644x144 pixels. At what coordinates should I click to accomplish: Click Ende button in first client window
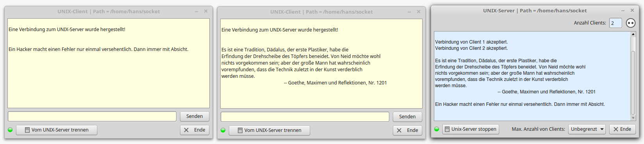point(194,130)
